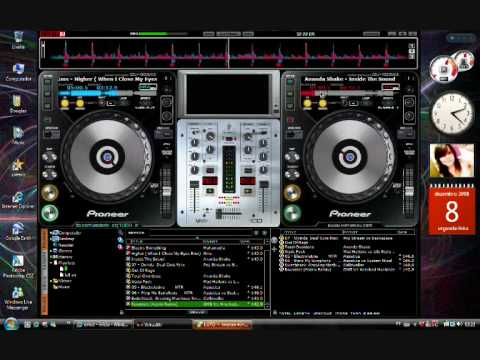Open Google Earth desktop icon

pyautogui.click(x=18, y=231)
